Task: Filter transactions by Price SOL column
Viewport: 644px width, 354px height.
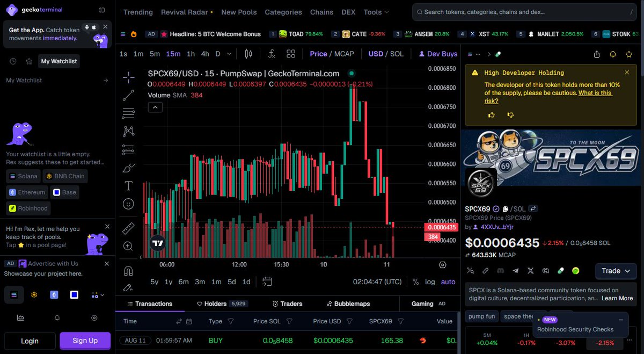Action: (289, 321)
